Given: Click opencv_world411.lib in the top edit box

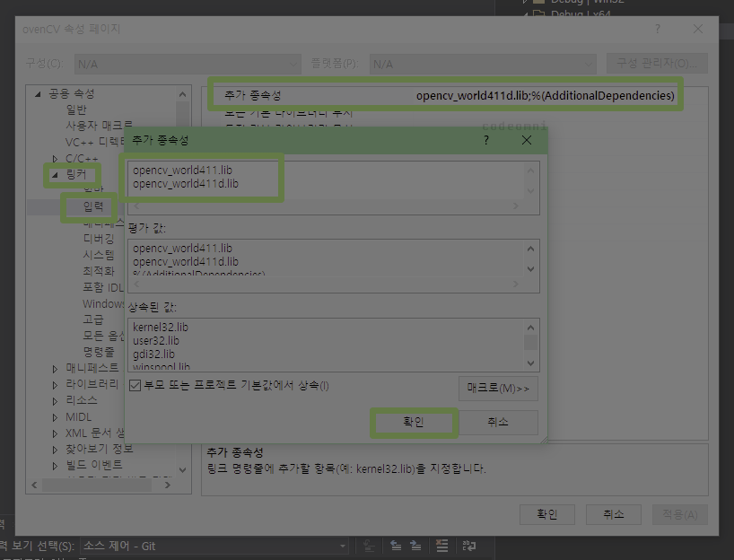Looking at the screenshot, I should pos(182,170).
